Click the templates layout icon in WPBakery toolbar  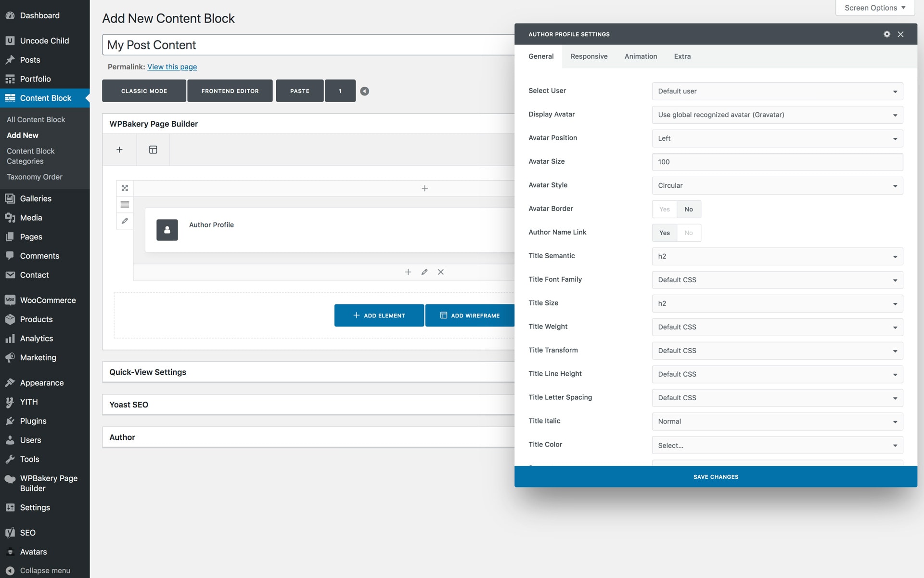pyautogui.click(x=153, y=150)
